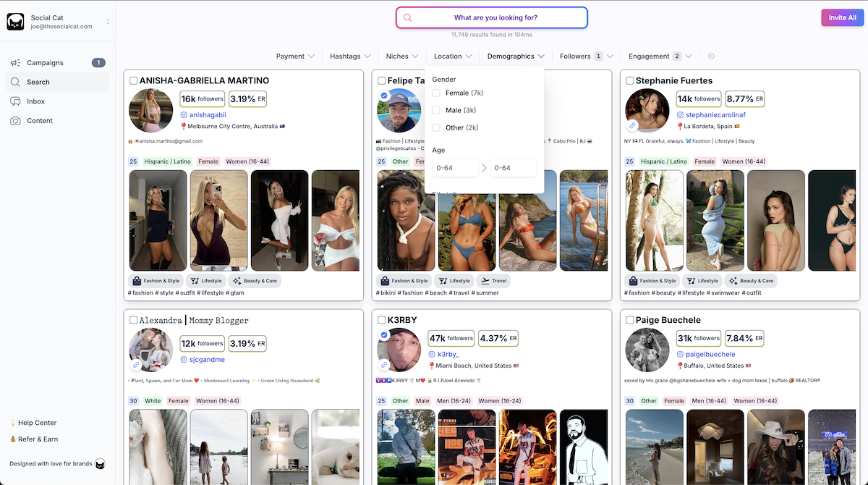Click location pin next to Buffalo, United States
Image resolution: width=868 pixels, height=485 pixels.
[x=680, y=366]
